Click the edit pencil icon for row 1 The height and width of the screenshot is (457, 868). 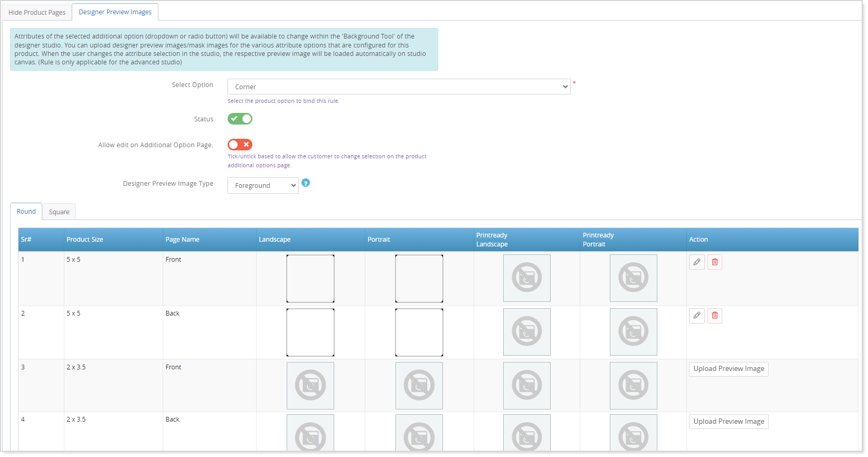697,262
